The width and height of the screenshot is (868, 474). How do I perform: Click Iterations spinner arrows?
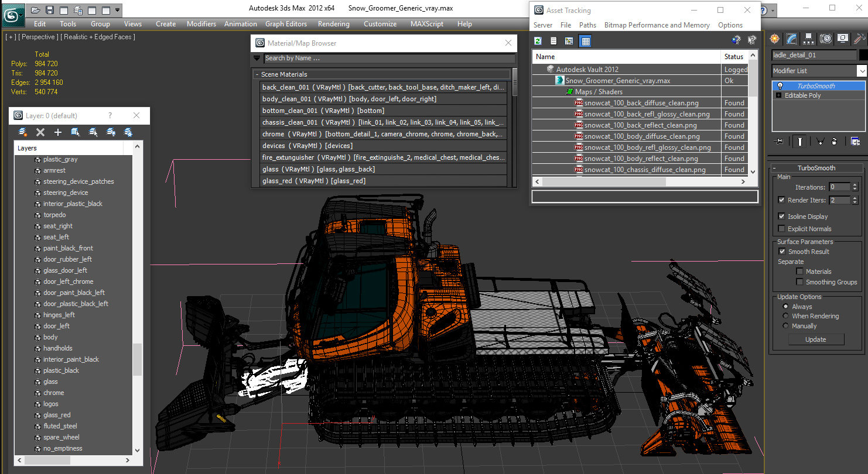click(855, 187)
